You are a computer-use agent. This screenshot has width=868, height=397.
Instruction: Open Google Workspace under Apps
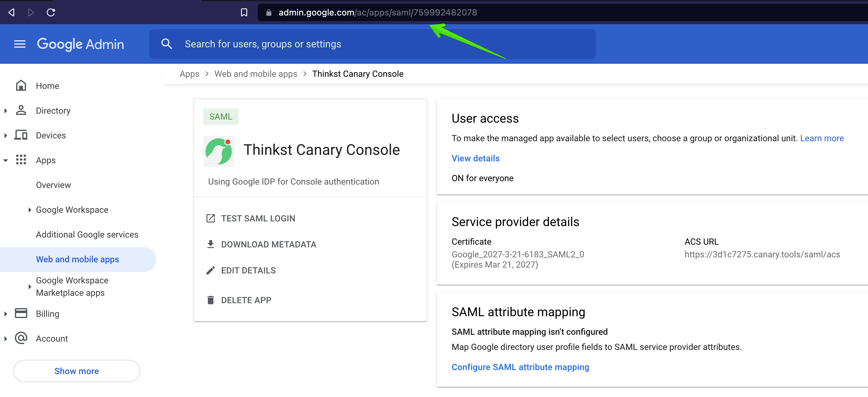click(72, 210)
